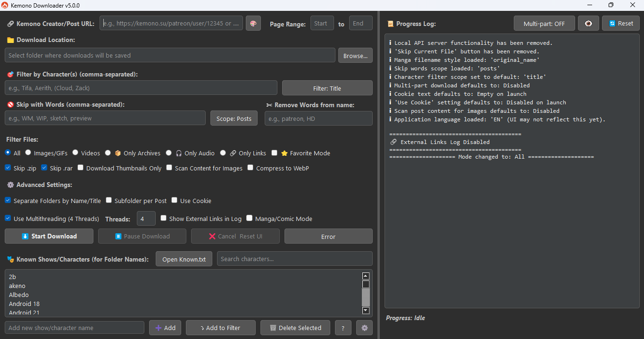Click the Kemono Downloader logo icon

[x=5, y=5]
